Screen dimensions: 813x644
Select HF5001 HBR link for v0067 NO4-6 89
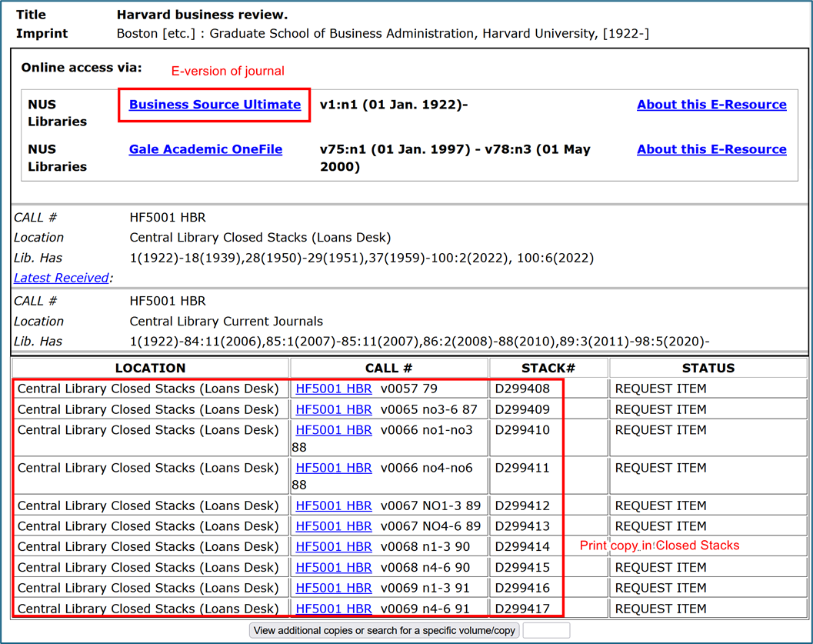(x=333, y=526)
